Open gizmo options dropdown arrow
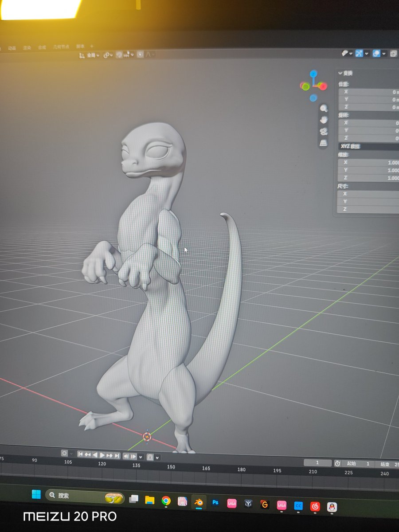399x532 pixels. 367,53
